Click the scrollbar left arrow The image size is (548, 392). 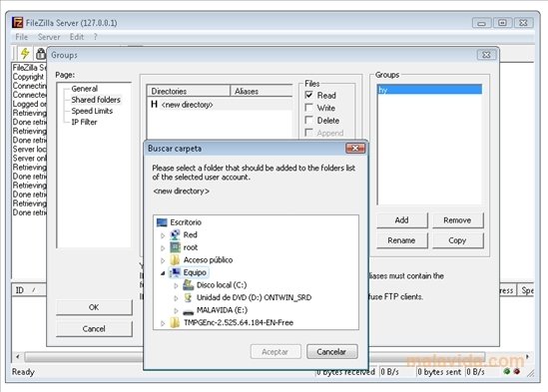18,357
